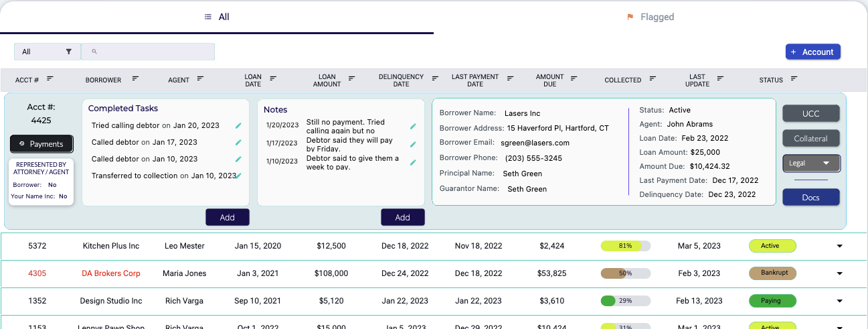This screenshot has width=868, height=329.
Task: Expand the Kitchen Plus Inc row arrow
Action: 839,246
